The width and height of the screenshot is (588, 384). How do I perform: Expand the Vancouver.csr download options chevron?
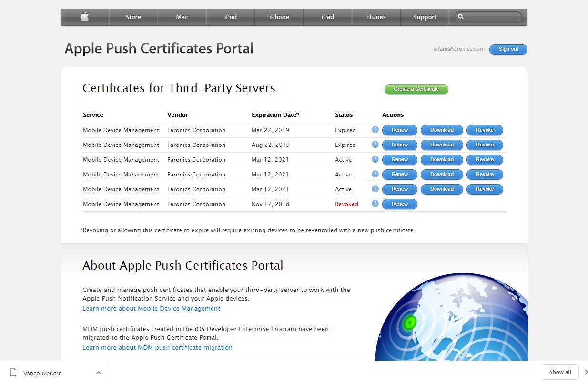[99, 373]
